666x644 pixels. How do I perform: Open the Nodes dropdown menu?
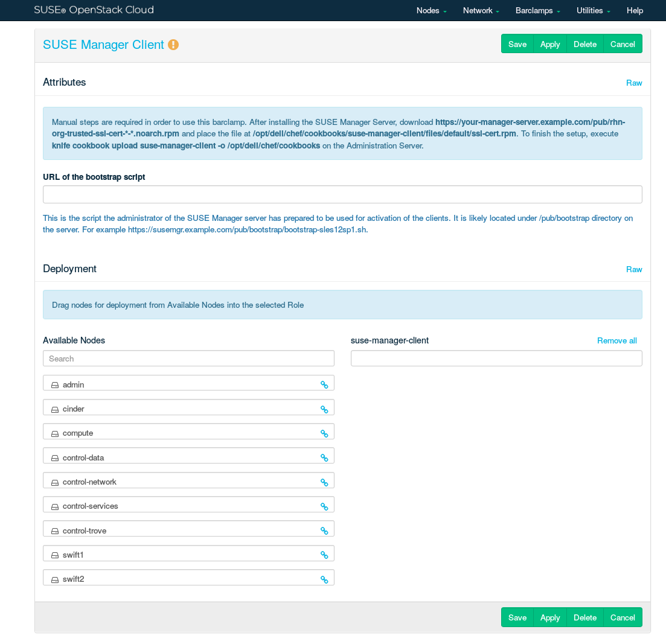point(431,10)
